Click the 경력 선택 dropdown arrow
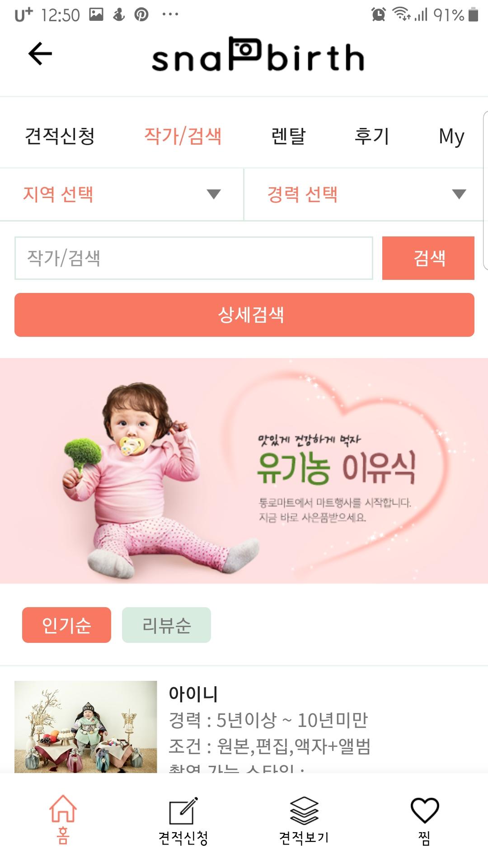488x868 pixels. tap(459, 194)
